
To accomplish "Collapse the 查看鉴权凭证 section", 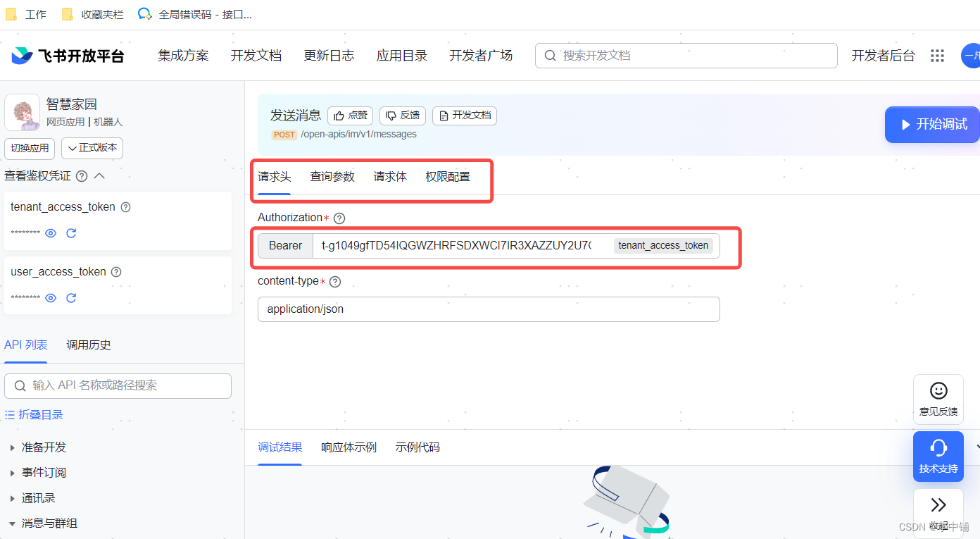I will click(99, 176).
